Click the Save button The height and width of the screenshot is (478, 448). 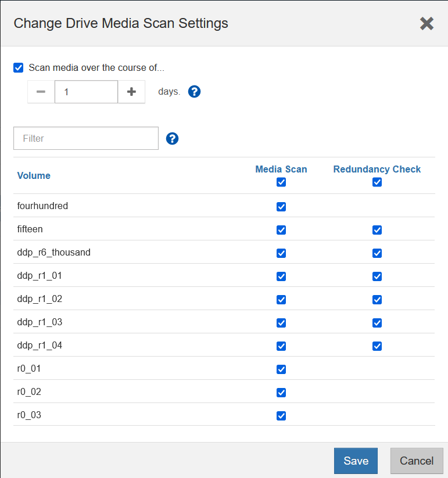click(x=356, y=461)
